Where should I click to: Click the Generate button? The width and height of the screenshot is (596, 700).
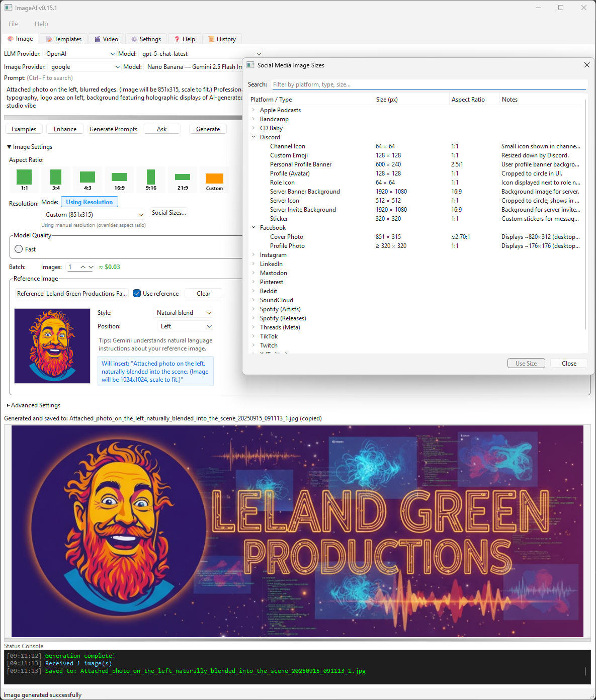[208, 129]
